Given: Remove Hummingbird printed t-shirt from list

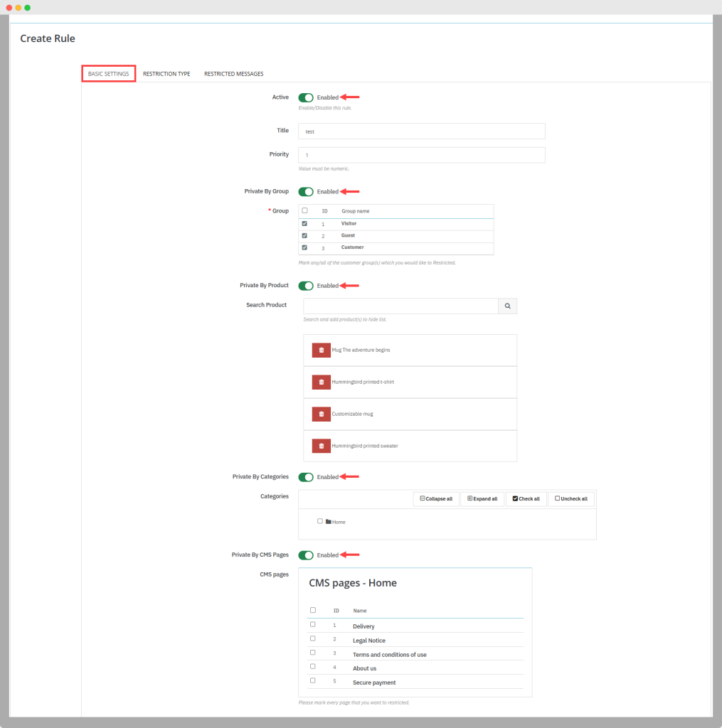Looking at the screenshot, I should 321,382.
